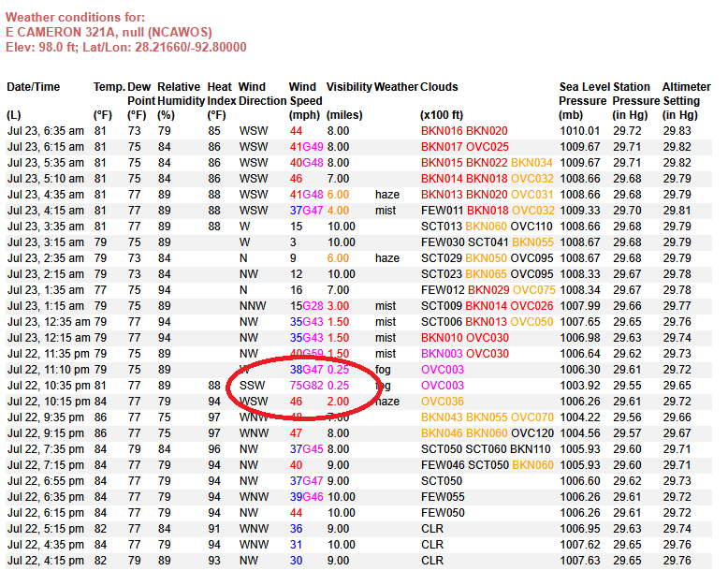Select the 'Jul 23, 6:35 am' row timestamp
This screenshot has height=571, width=728.
click(x=46, y=131)
